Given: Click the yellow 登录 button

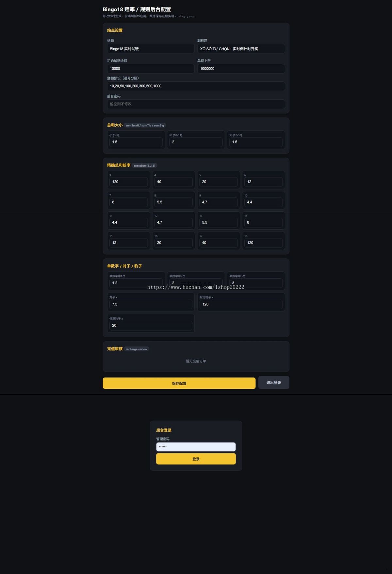Looking at the screenshot, I should click(x=196, y=459).
